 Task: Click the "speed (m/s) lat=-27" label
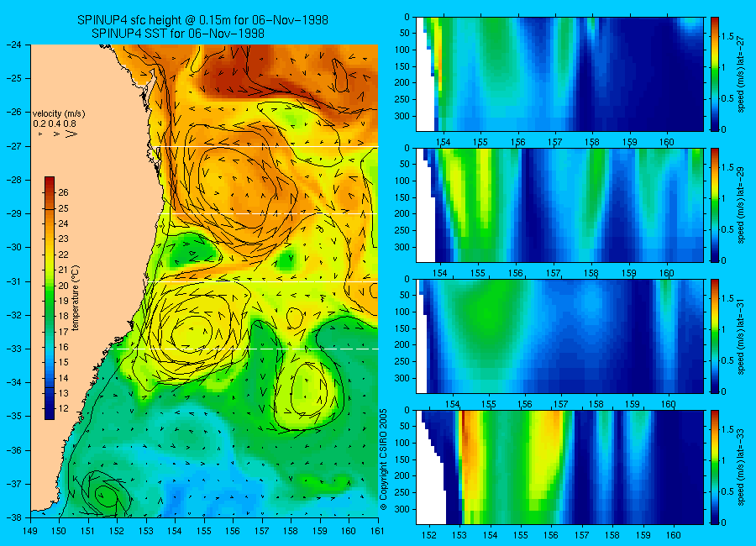coord(741,74)
